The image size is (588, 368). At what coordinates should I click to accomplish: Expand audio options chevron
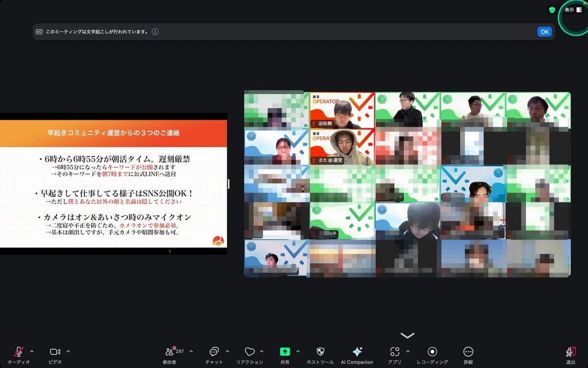32,351
